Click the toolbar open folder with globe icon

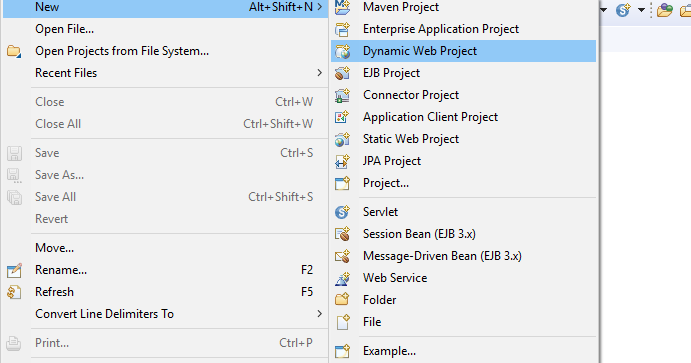pyautogui.click(x=665, y=10)
